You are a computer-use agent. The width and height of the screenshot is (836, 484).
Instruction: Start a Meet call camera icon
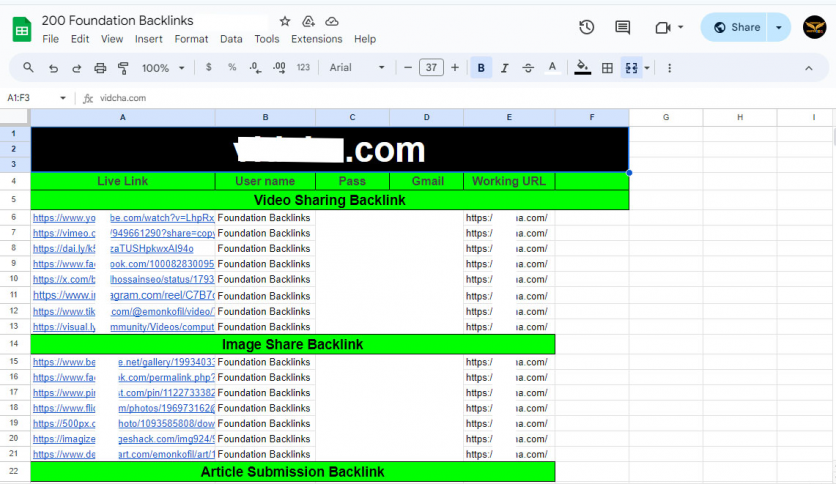pos(663,27)
